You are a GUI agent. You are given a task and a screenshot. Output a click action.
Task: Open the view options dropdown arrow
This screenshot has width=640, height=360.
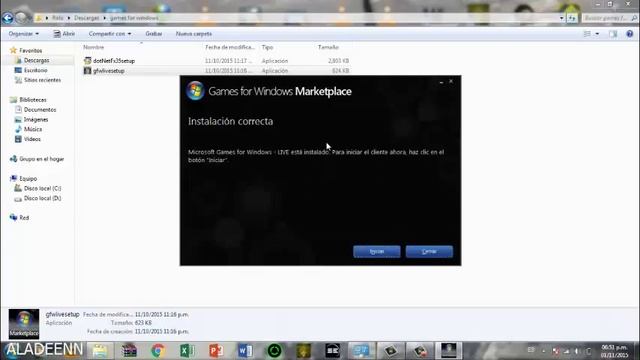click(x=597, y=34)
